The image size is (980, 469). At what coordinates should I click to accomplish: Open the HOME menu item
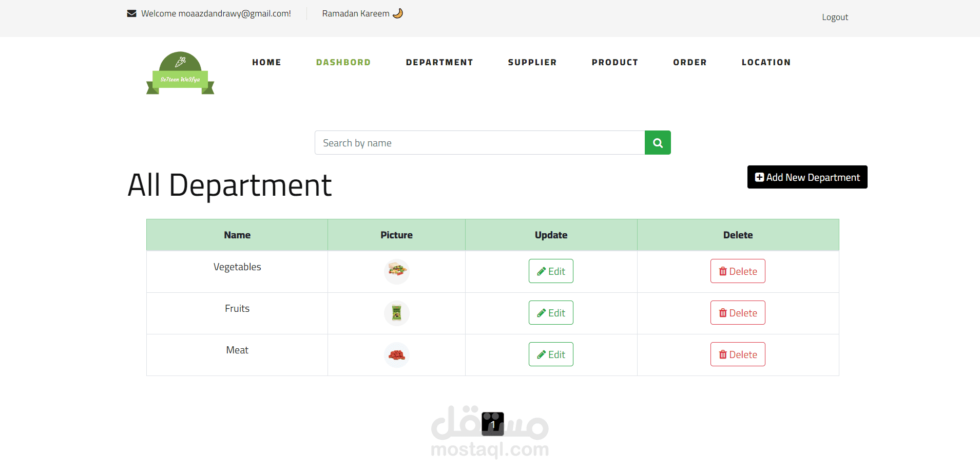tap(266, 62)
